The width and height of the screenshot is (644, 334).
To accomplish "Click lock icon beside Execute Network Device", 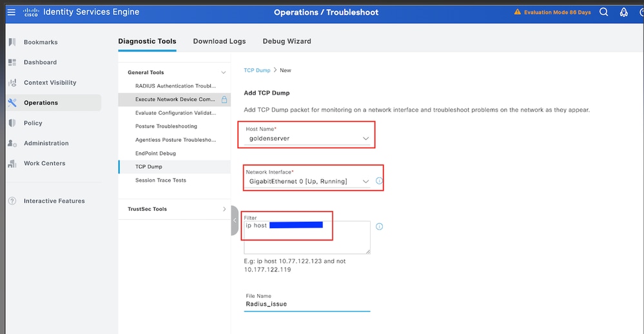I will tap(224, 99).
